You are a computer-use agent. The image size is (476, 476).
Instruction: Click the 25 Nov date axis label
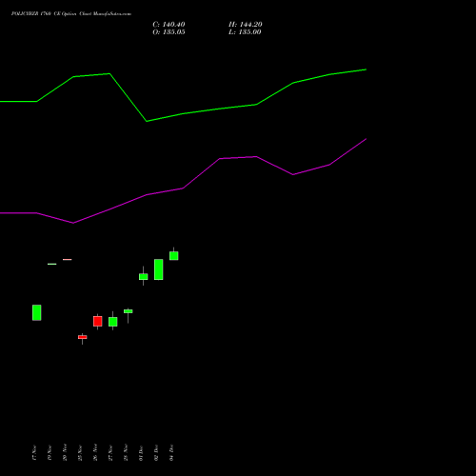(80, 453)
